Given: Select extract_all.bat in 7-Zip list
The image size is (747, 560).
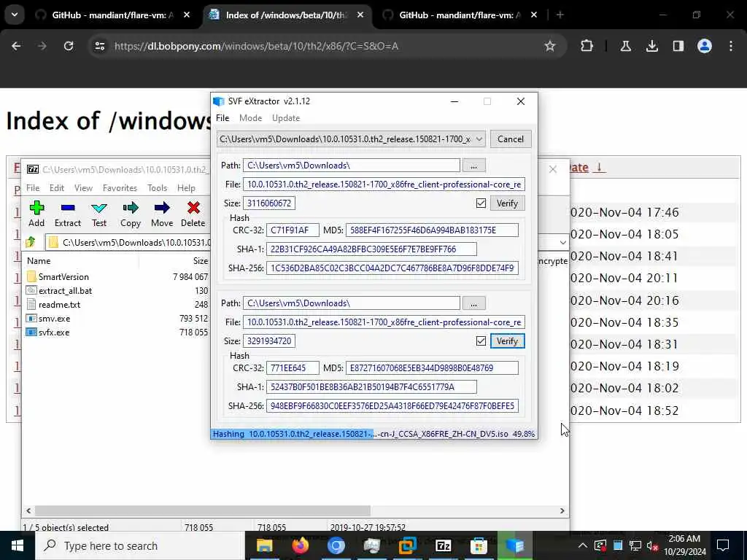Looking at the screenshot, I should tap(65, 290).
